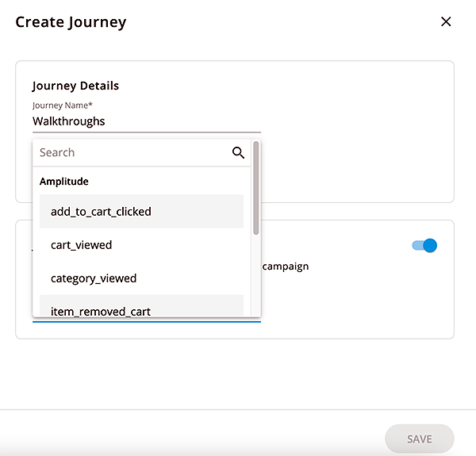Click the Journey Details heading
The width and height of the screenshot is (476, 456).
(x=75, y=86)
